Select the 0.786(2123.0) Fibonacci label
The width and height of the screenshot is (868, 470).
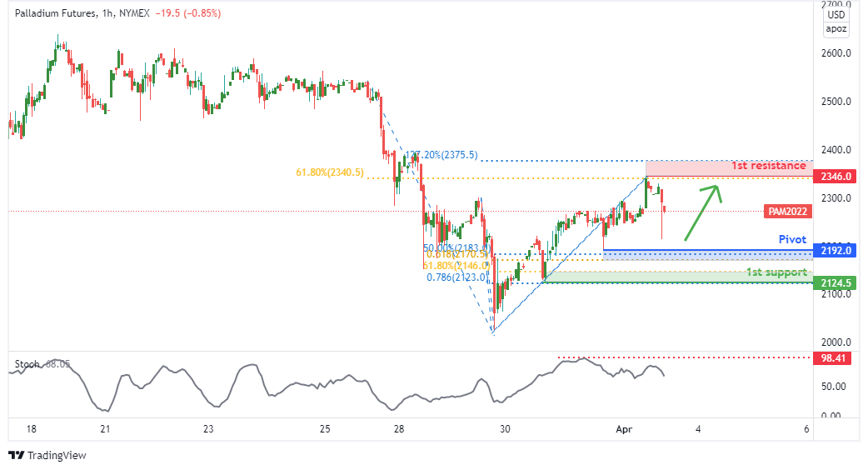(x=458, y=277)
